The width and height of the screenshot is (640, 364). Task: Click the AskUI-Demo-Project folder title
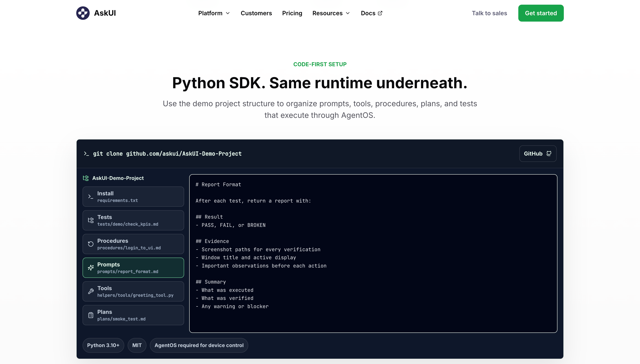pos(118,178)
